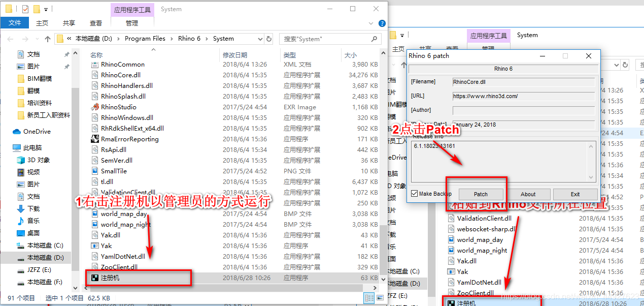Open 本地磁盘 (C:) in front sidebar

point(40,246)
